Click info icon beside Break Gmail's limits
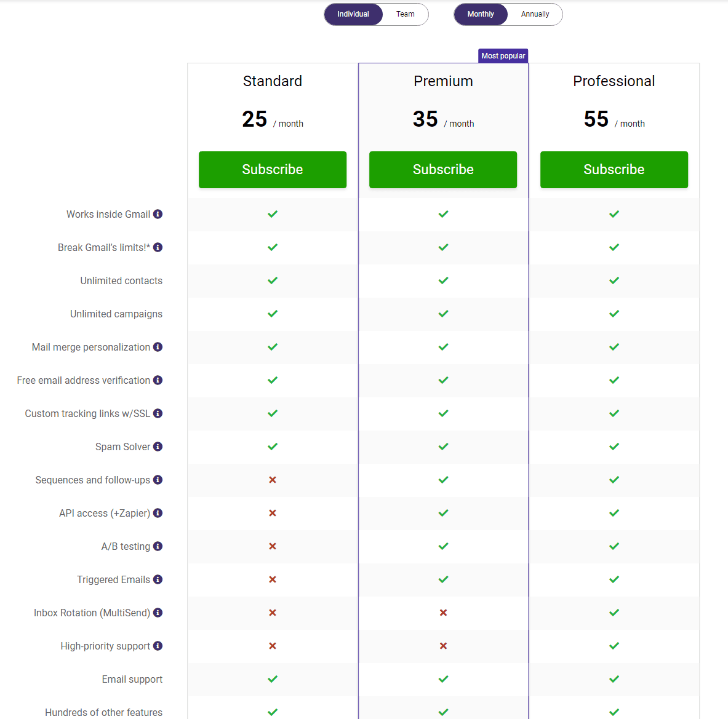Screen dimensions: 728x719 (158, 247)
